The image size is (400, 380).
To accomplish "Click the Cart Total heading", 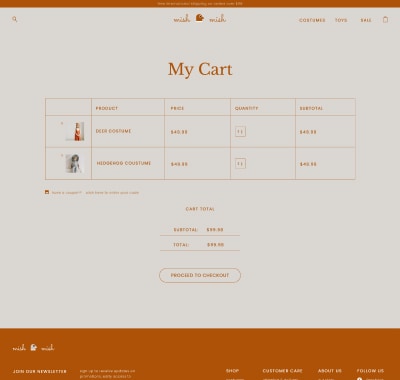I will click(200, 209).
